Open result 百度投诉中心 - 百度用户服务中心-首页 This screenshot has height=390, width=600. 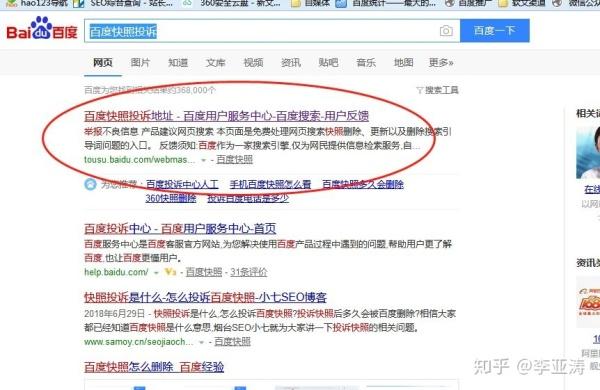point(180,228)
